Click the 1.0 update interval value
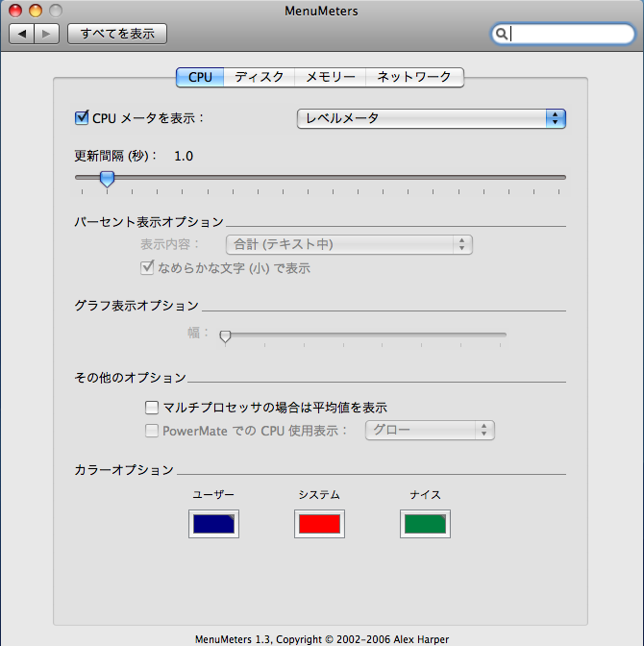The height and width of the screenshot is (646, 644). click(184, 156)
